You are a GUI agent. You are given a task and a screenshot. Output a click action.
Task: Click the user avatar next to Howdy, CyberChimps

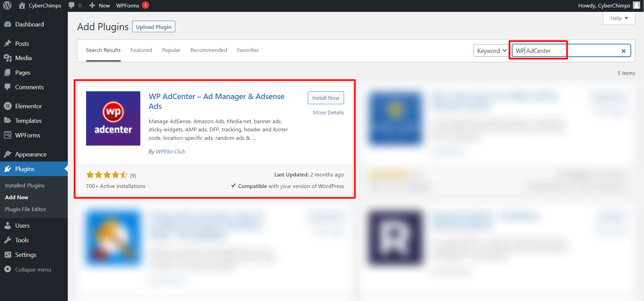coord(637,5)
